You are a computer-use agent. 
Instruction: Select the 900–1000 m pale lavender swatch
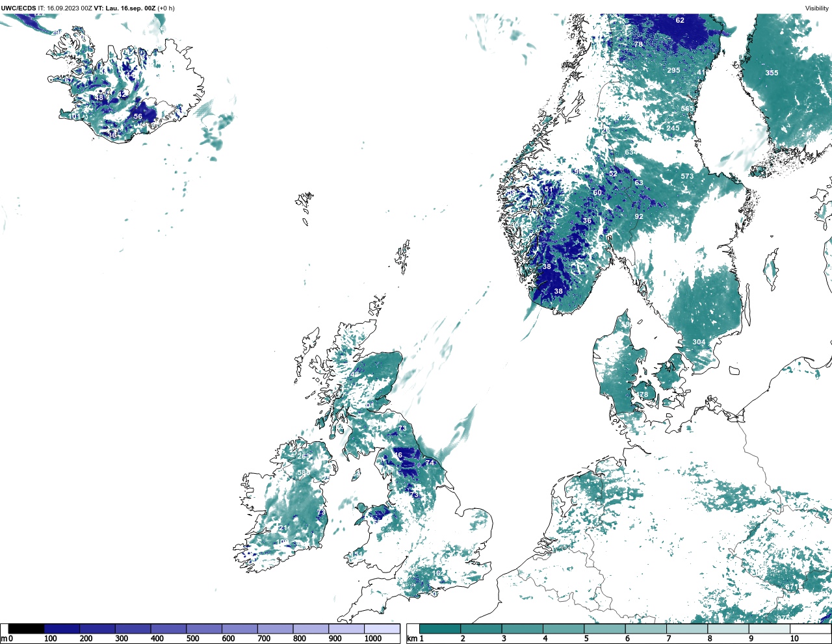tap(346, 628)
